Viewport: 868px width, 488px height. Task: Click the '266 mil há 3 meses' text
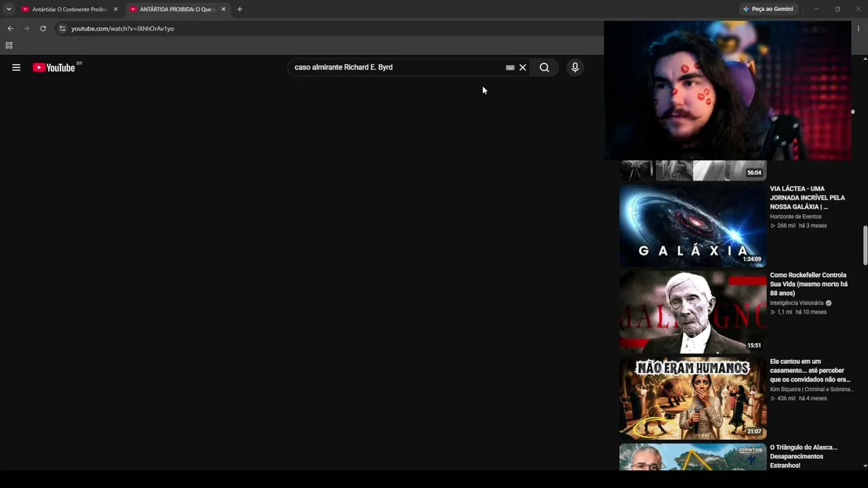798,226
